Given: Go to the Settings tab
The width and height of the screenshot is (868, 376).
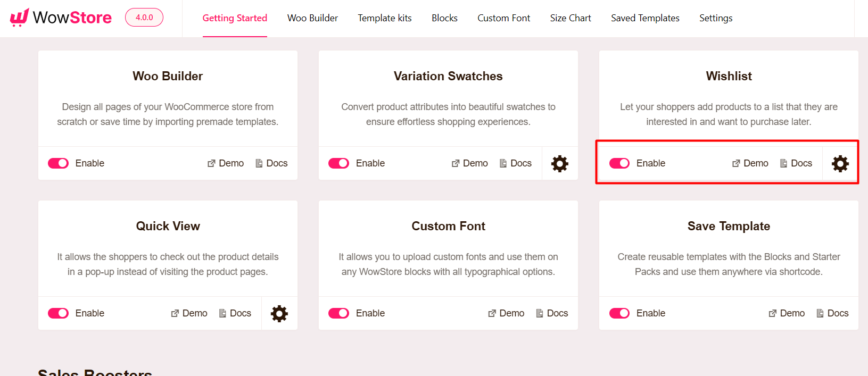Looking at the screenshot, I should tap(716, 18).
